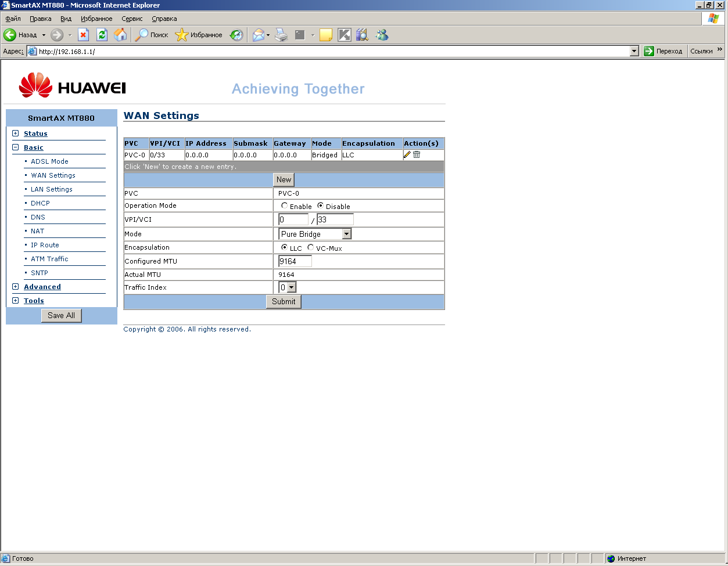This screenshot has width=728, height=566.
Task: Choose VC-Mux encapsulation radio button
Action: (310, 247)
